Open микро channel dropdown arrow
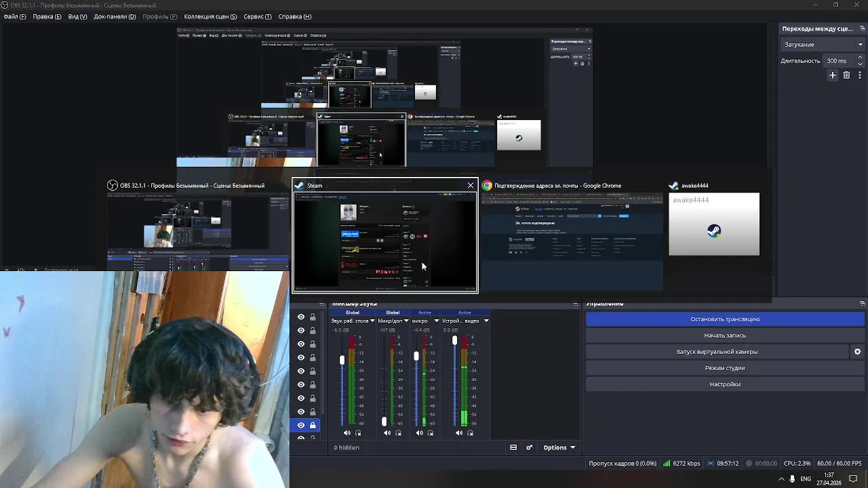868x488 pixels. pos(436,321)
